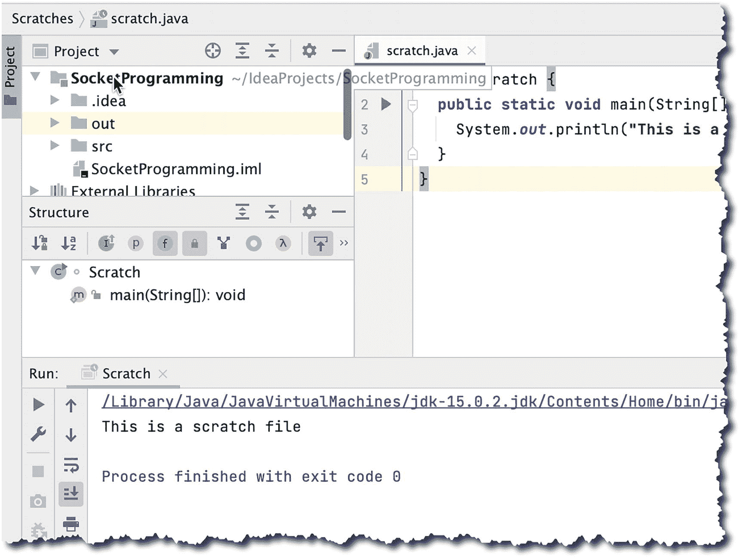Viewport: 742px width, 560px height.
Task: Expand the src folder
Action: (55, 146)
